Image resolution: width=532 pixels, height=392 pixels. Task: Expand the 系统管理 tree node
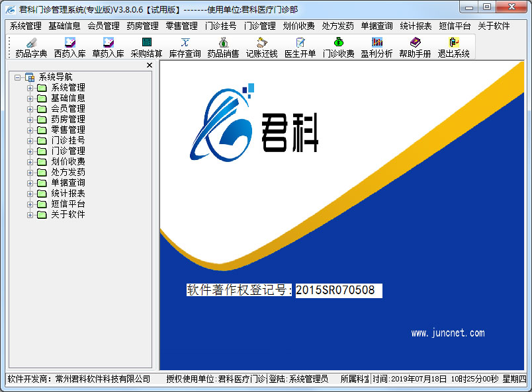click(x=30, y=88)
